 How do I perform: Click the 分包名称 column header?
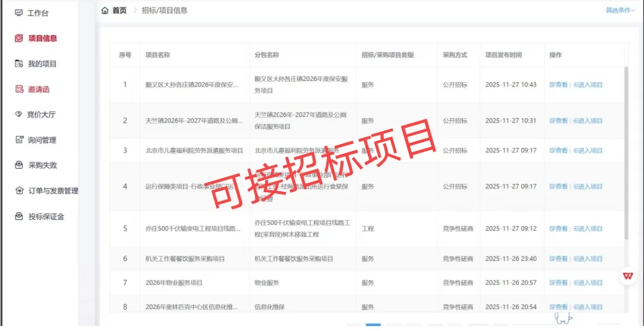(x=267, y=55)
